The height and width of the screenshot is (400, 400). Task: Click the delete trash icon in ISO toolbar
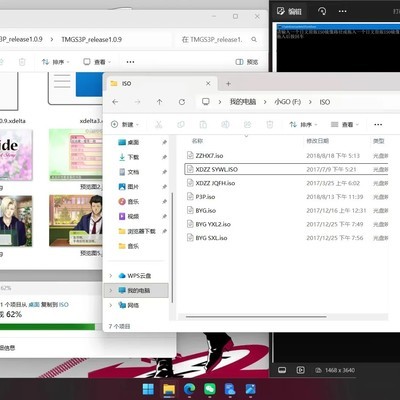(x=270, y=124)
